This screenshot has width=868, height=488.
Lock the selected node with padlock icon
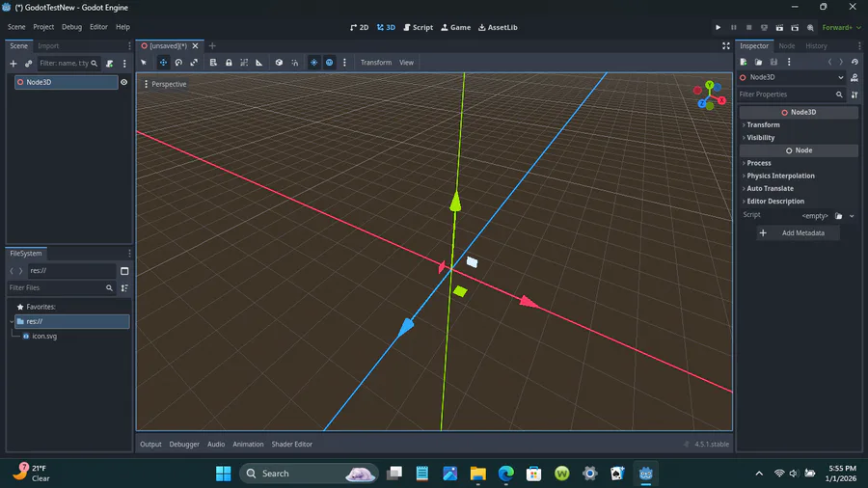[x=229, y=63]
